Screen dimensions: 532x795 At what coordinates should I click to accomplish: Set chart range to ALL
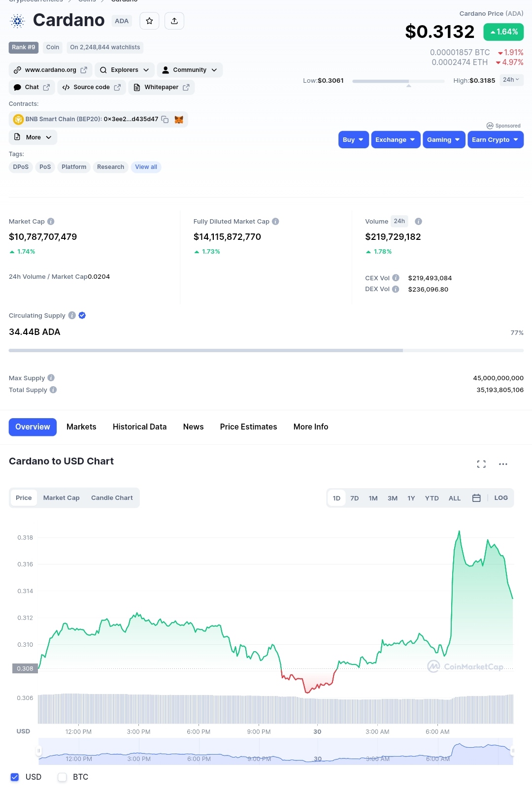click(x=455, y=498)
